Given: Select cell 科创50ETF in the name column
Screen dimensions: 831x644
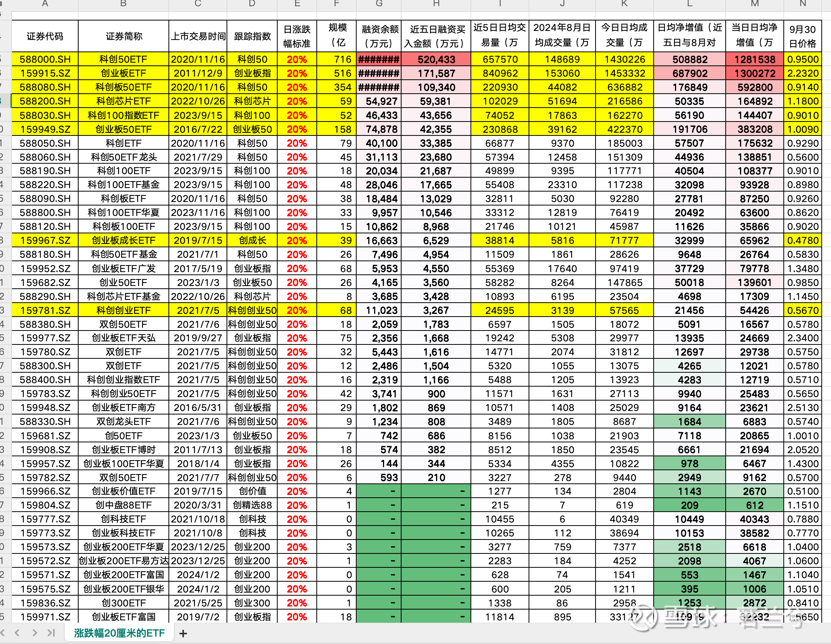Looking at the screenshot, I should tap(124, 59).
